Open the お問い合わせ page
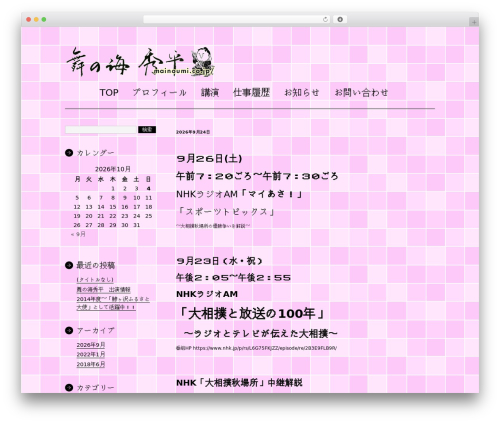The height and width of the screenshot is (423, 500). (x=361, y=93)
